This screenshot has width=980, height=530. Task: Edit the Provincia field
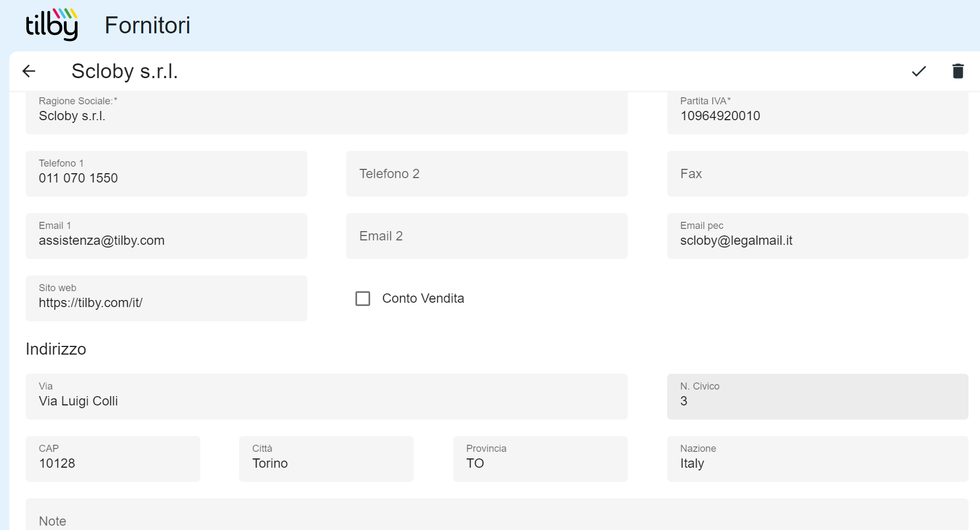click(x=541, y=459)
